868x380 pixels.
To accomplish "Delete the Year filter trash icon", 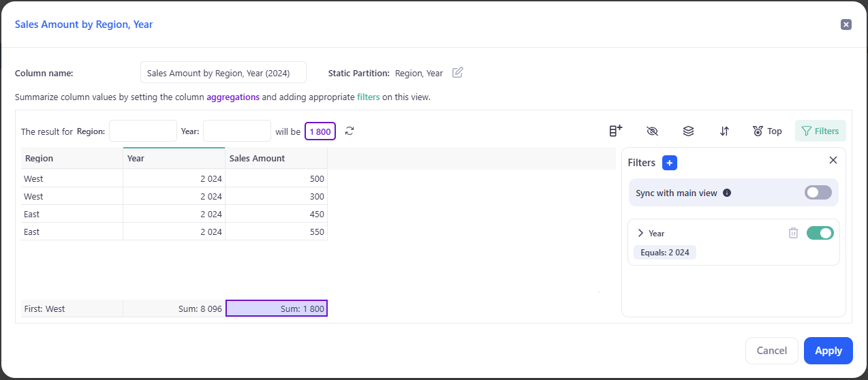I will click(x=793, y=233).
